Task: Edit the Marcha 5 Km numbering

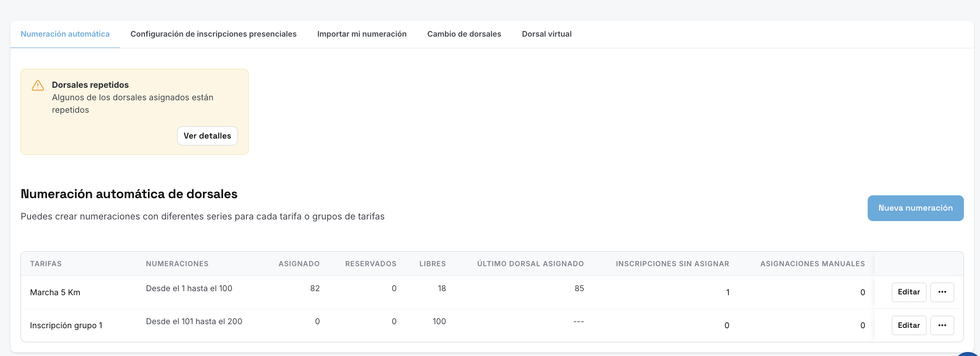Action: (x=909, y=292)
